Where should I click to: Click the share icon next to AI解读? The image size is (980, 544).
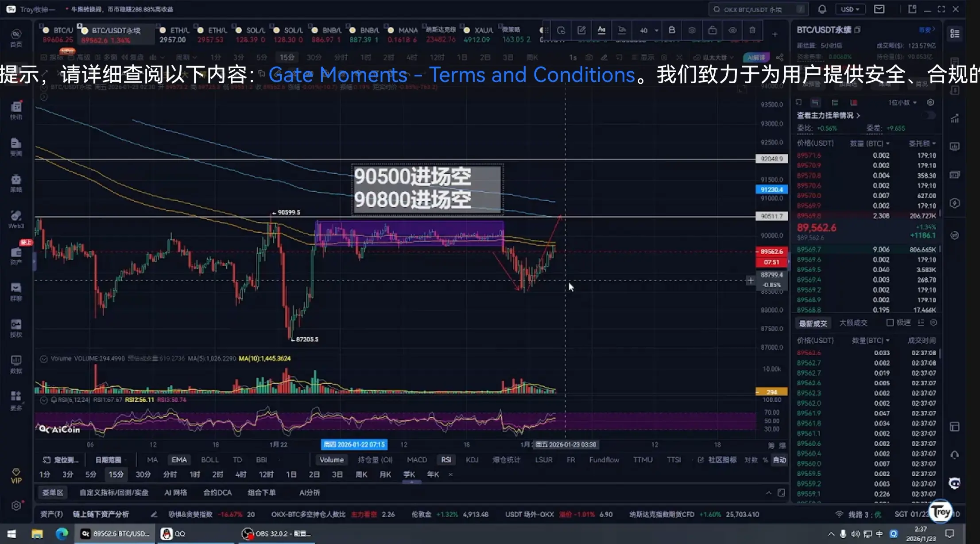(x=779, y=58)
